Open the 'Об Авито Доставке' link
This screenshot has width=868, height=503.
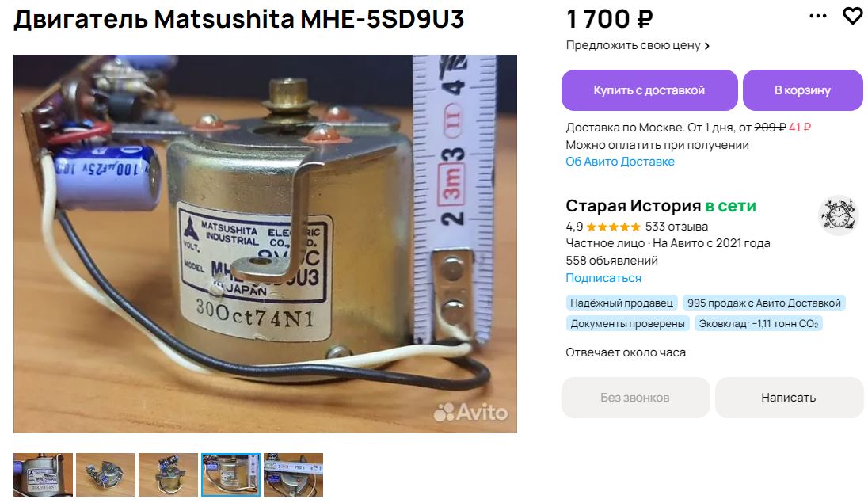pyautogui.click(x=620, y=162)
